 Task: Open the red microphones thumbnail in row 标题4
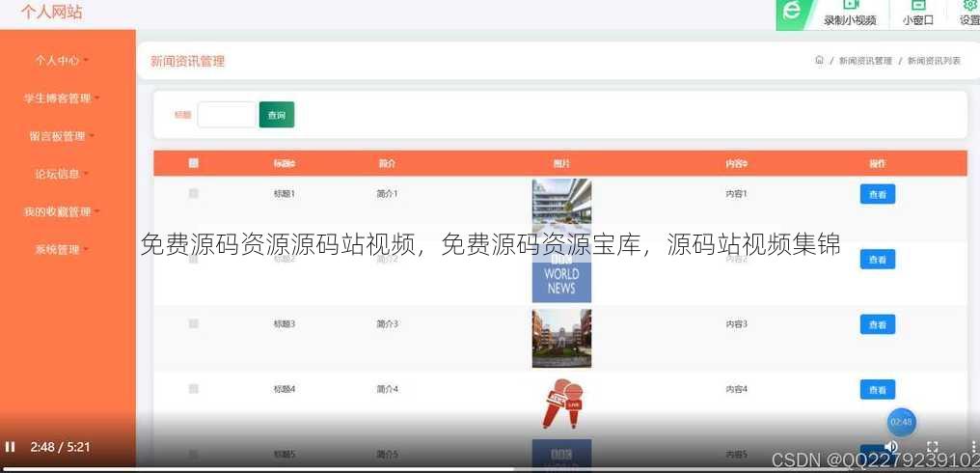(561, 403)
